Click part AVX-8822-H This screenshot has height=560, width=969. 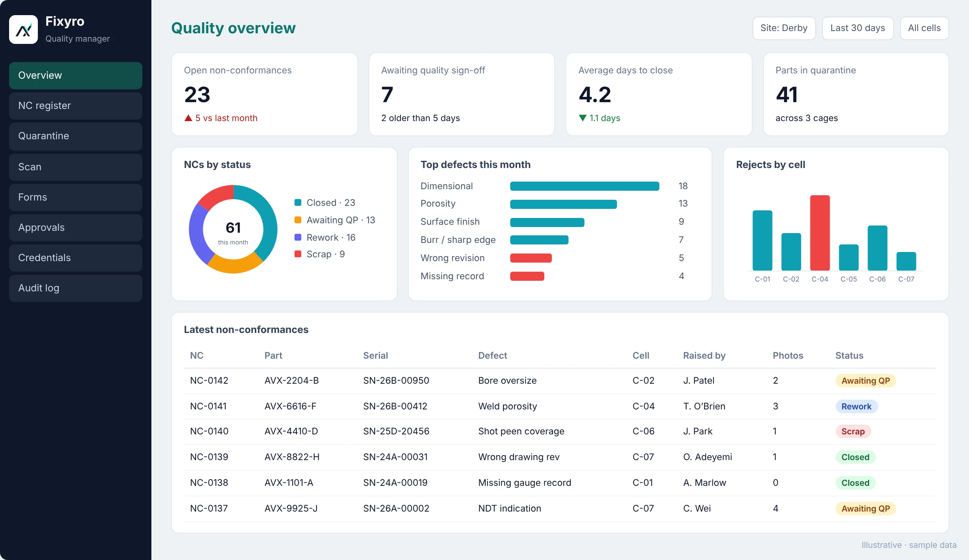tap(292, 457)
